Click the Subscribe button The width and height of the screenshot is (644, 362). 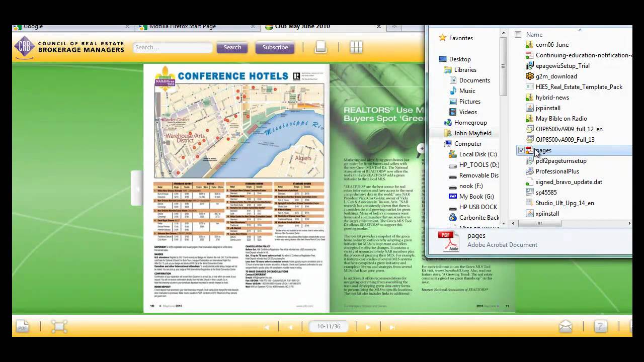click(x=275, y=47)
